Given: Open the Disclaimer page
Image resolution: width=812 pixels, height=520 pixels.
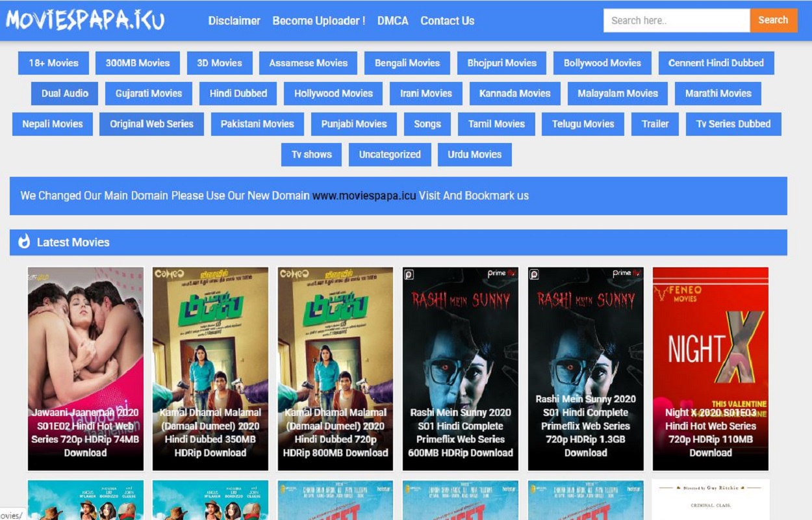Looking at the screenshot, I should point(234,21).
